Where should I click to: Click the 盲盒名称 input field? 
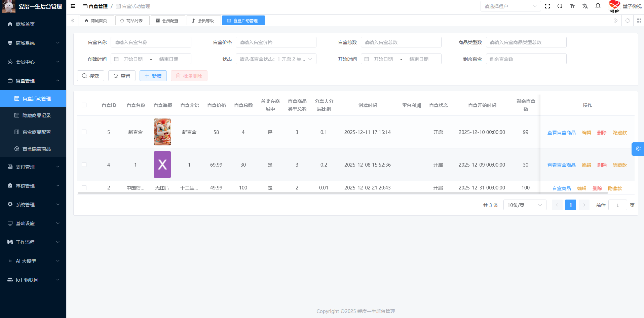[x=151, y=42]
